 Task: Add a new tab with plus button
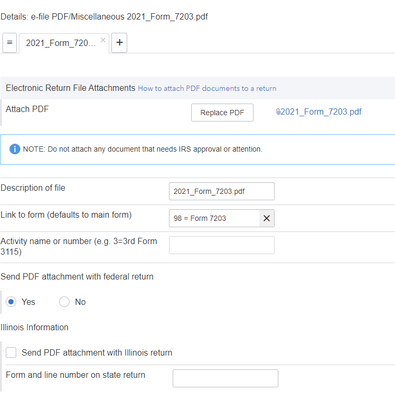tap(119, 42)
